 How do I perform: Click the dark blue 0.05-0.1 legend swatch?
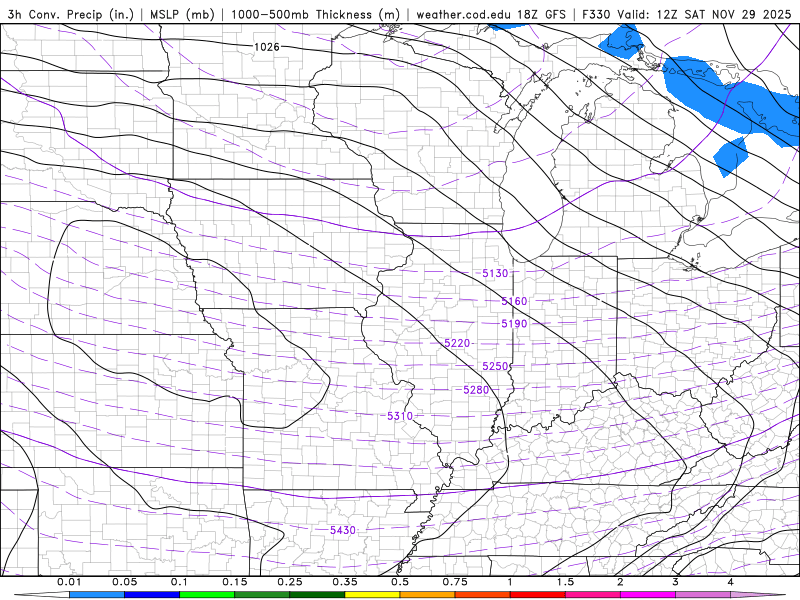point(152,595)
